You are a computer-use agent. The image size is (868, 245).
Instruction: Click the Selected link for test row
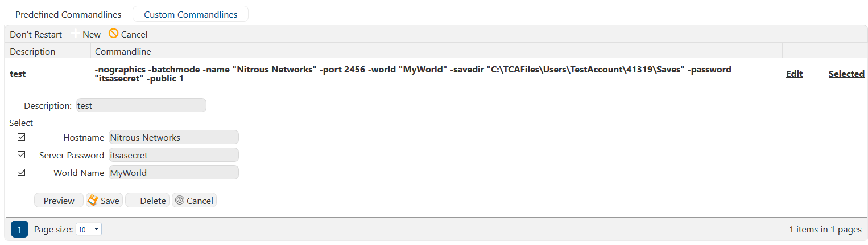(846, 73)
